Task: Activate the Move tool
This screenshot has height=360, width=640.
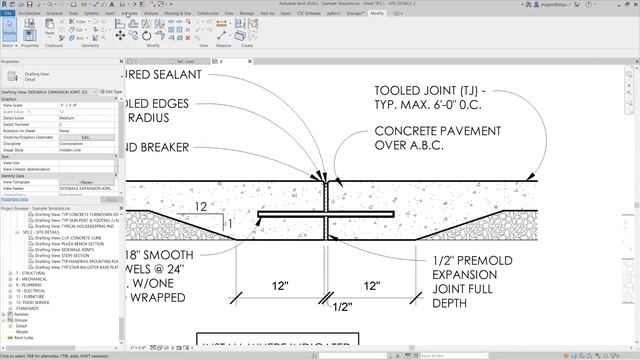Action: click(x=120, y=36)
